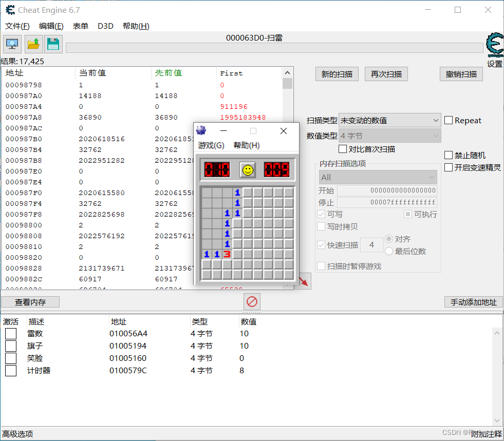
Task: Select the 对齐 radio button
Action: pos(389,239)
